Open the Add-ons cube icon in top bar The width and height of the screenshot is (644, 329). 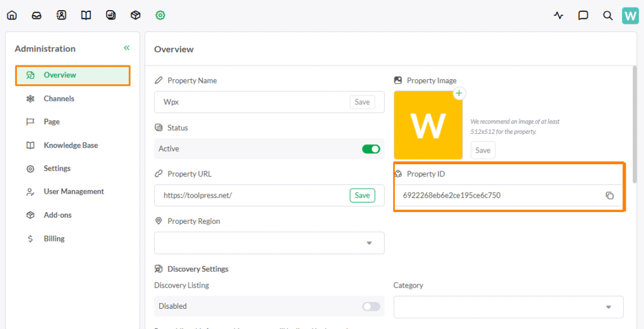point(136,16)
